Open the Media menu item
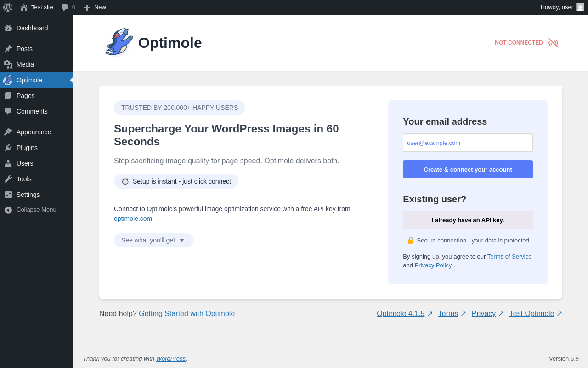Viewport: 588px width, 368px height. (25, 64)
